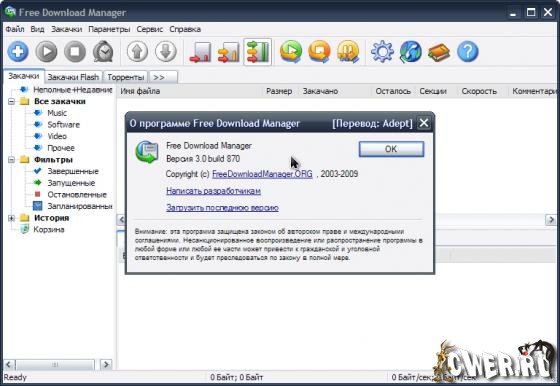The height and width of the screenshot is (386, 560).
Task: Stop download with gray stop icon
Action: tap(75, 52)
